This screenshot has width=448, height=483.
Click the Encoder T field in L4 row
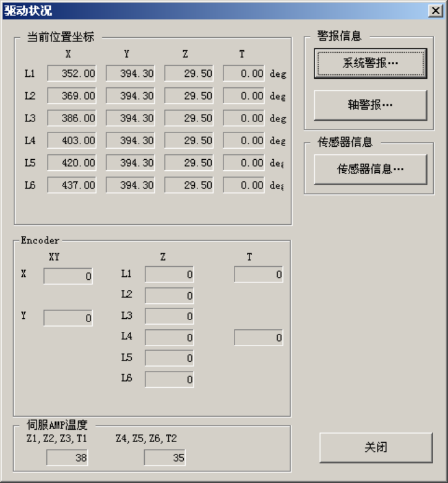pyautogui.click(x=259, y=337)
